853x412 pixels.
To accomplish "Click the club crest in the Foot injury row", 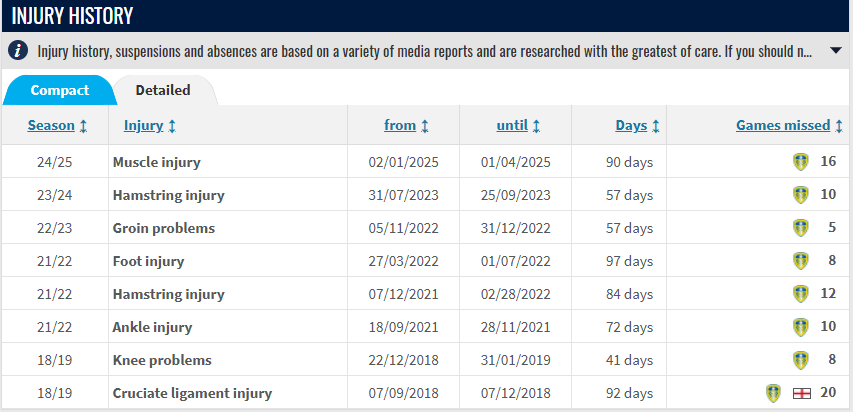I will [x=800, y=261].
